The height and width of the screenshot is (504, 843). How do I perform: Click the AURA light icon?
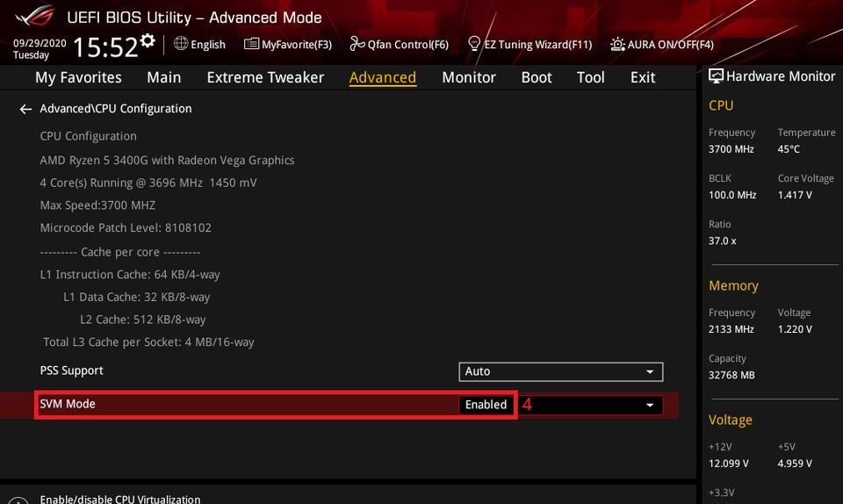(617, 44)
